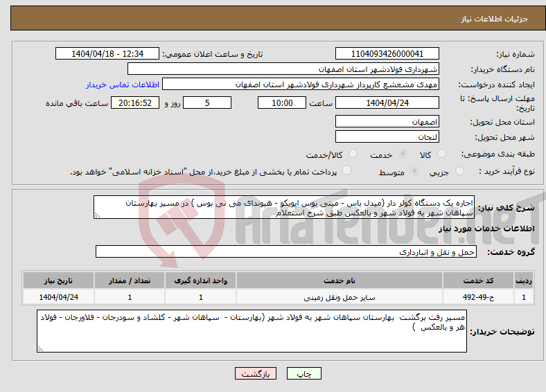
Task: Select the متوسط purchase type radio
Action: (414, 171)
